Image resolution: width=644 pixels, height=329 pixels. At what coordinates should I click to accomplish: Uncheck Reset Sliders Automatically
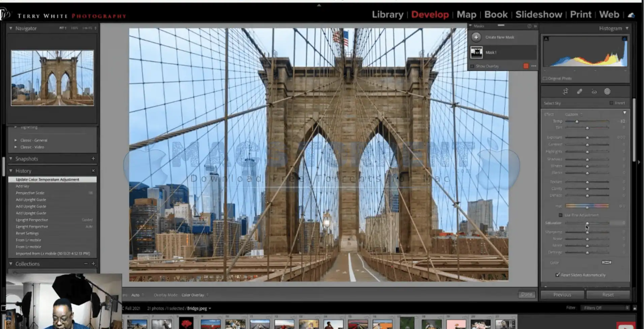click(558, 275)
